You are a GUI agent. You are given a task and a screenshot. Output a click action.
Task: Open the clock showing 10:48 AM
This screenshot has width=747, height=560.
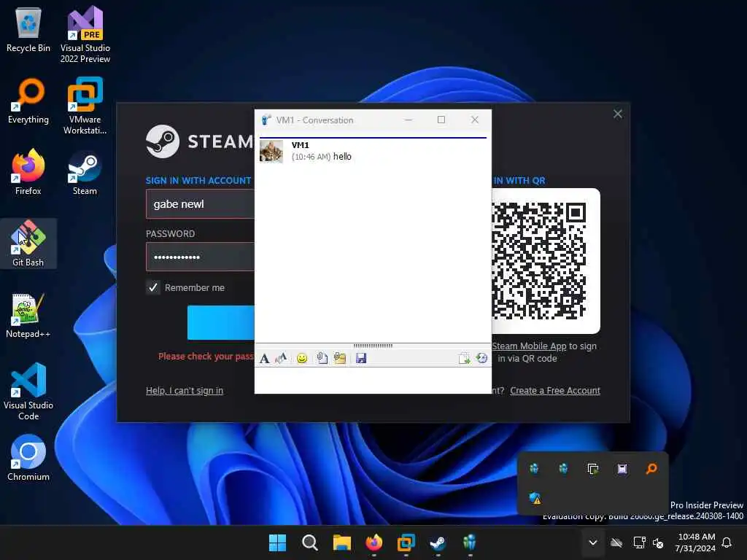pyautogui.click(x=696, y=542)
